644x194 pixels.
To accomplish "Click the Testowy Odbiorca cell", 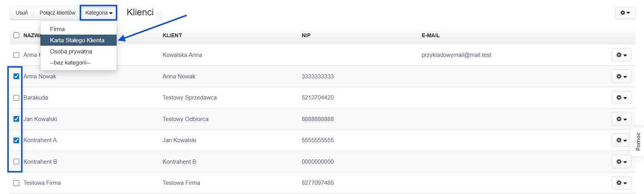I will (x=185, y=119).
